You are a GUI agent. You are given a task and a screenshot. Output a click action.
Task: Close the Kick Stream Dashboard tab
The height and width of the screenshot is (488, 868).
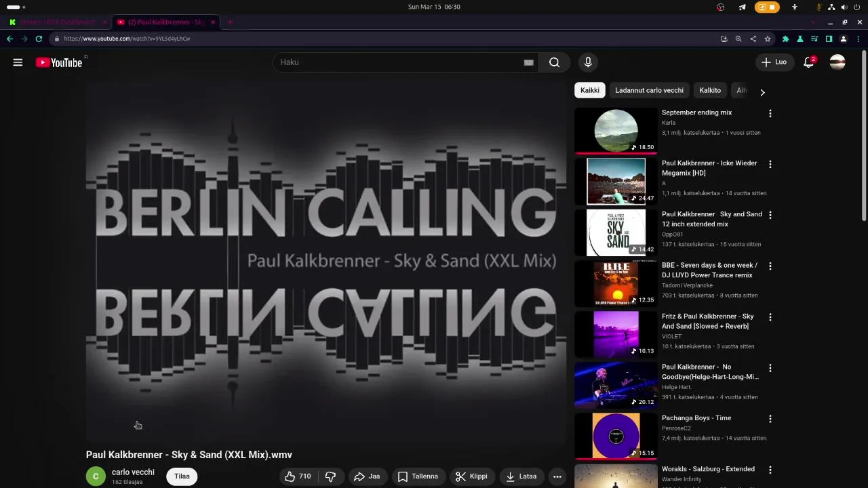pyautogui.click(x=104, y=22)
